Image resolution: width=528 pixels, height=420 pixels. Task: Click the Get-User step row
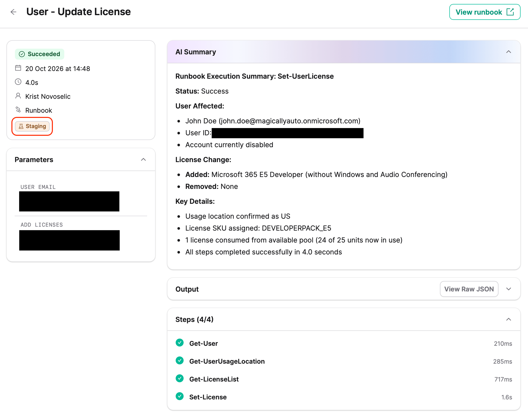(344, 343)
